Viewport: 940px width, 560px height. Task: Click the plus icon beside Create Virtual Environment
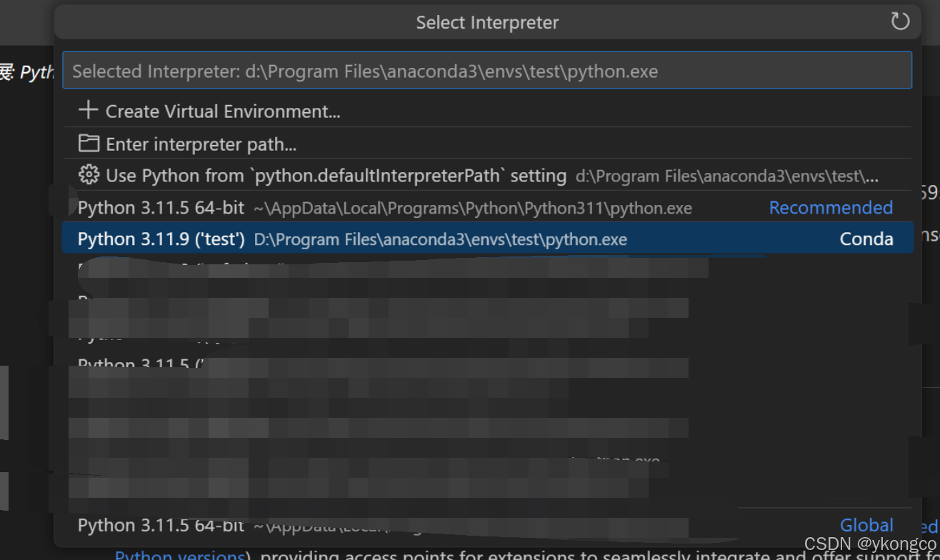tap(87, 110)
